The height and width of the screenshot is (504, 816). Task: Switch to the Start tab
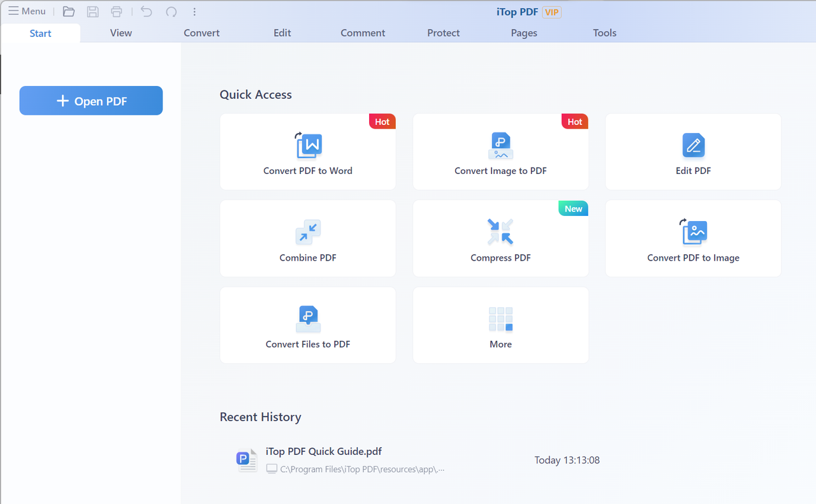pos(40,33)
